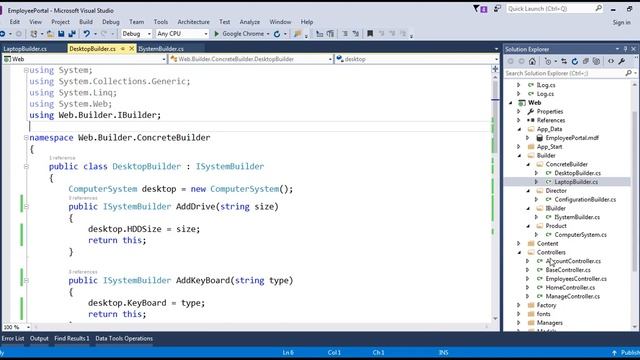Open a file via the toolbar's folder icon
640x360 pixels.
pyautogui.click(x=50, y=34)
